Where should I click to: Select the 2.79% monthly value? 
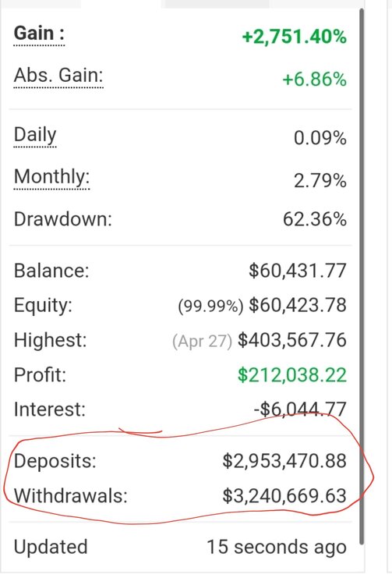tap(320, 181)
